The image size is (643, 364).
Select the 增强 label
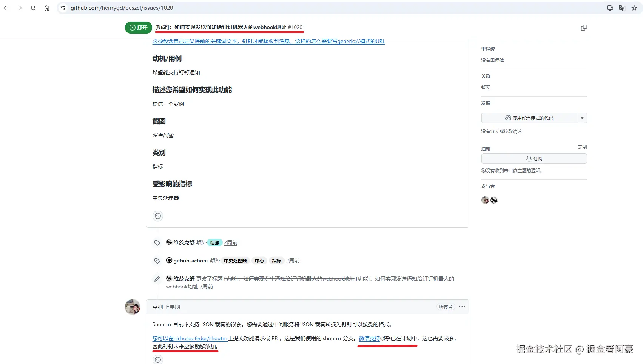click(214, 243)
